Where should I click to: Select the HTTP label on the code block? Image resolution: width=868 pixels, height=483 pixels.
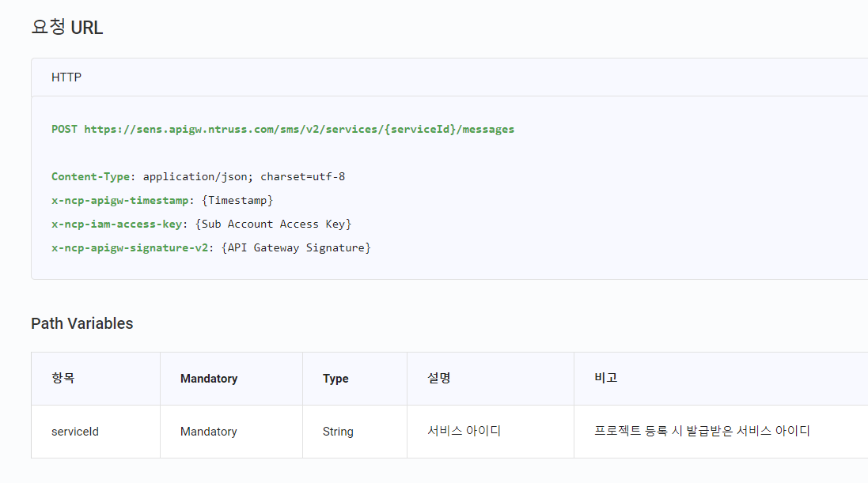(66, 77)
